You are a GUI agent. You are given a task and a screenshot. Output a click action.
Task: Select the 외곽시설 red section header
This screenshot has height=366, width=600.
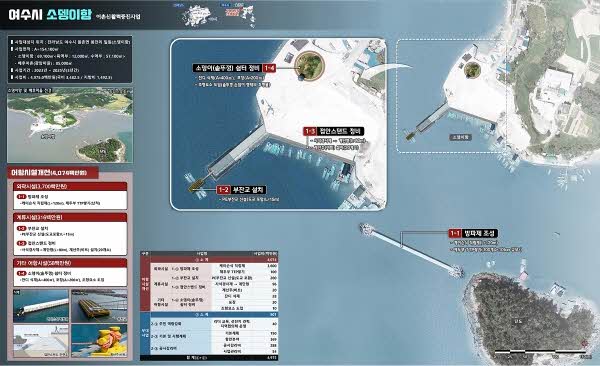70,186
